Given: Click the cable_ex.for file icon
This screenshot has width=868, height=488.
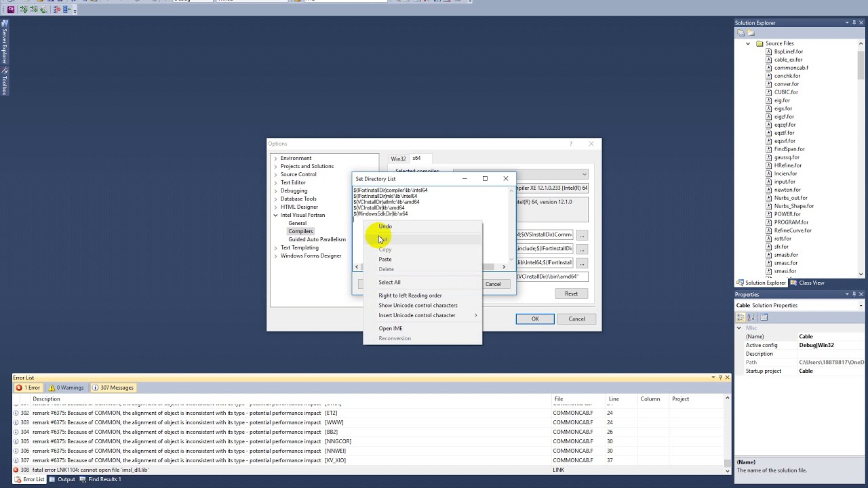Looking at the screenshot, I should click(768, 60).
